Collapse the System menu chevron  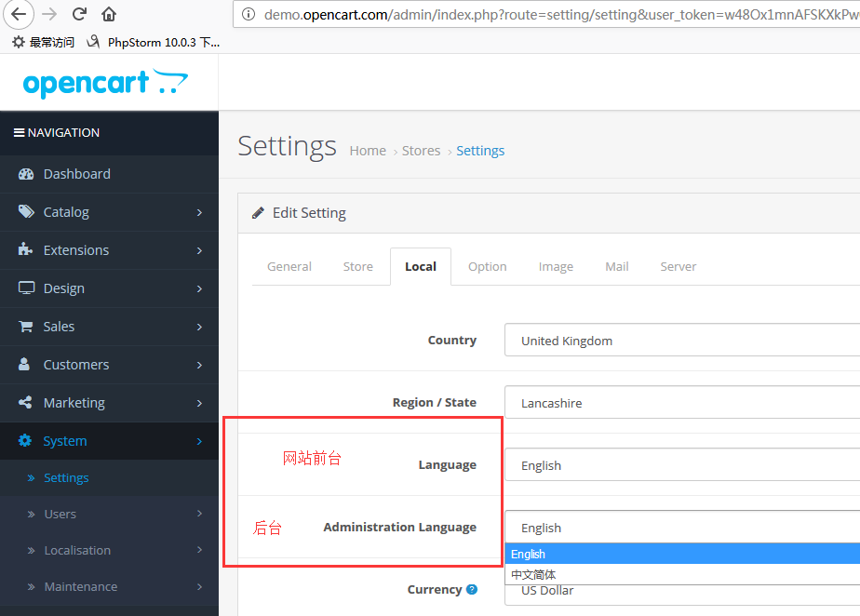(x=199, y=441)
